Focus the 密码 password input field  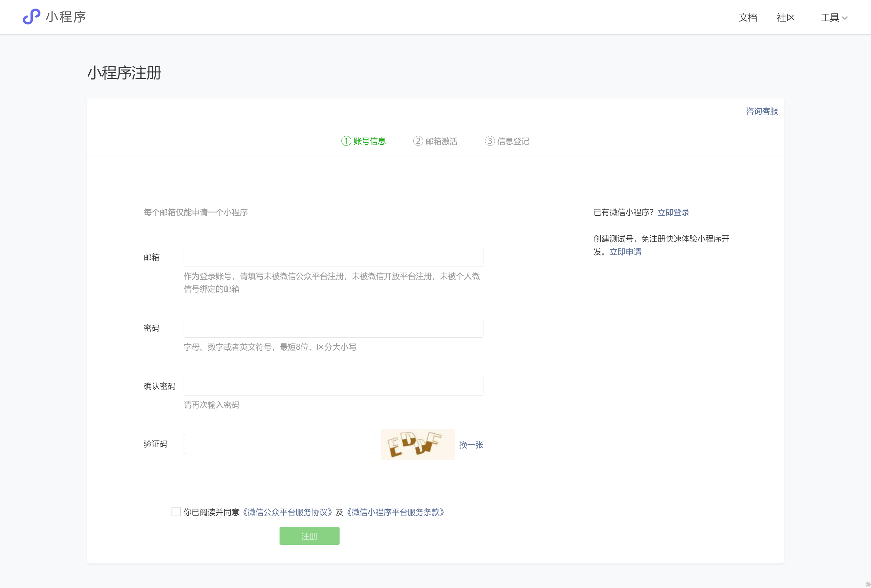tap(333, 328)
